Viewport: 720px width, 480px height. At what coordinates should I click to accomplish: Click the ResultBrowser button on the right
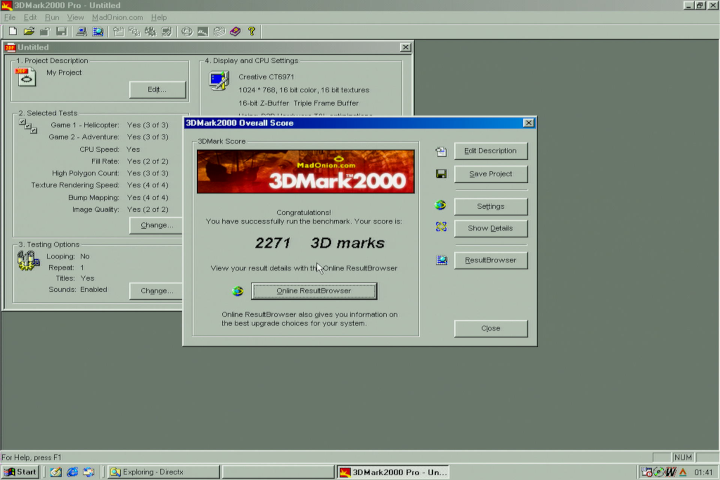click(490, 260)
